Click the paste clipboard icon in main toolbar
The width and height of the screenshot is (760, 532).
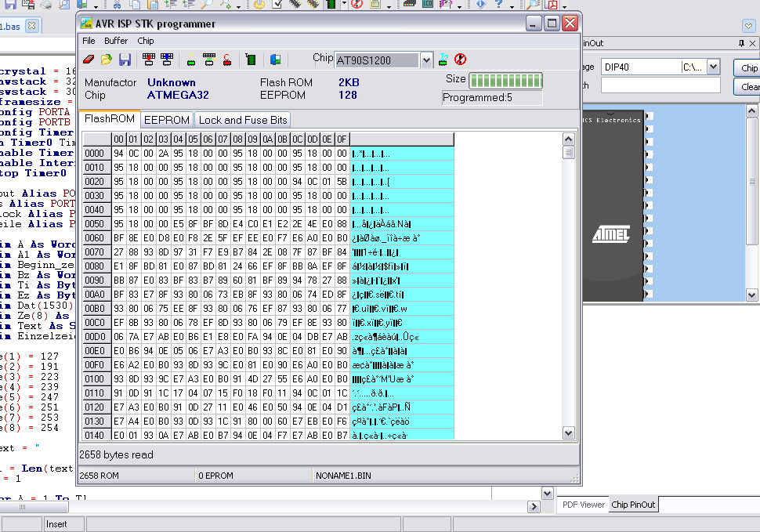[x=153, y=5]
